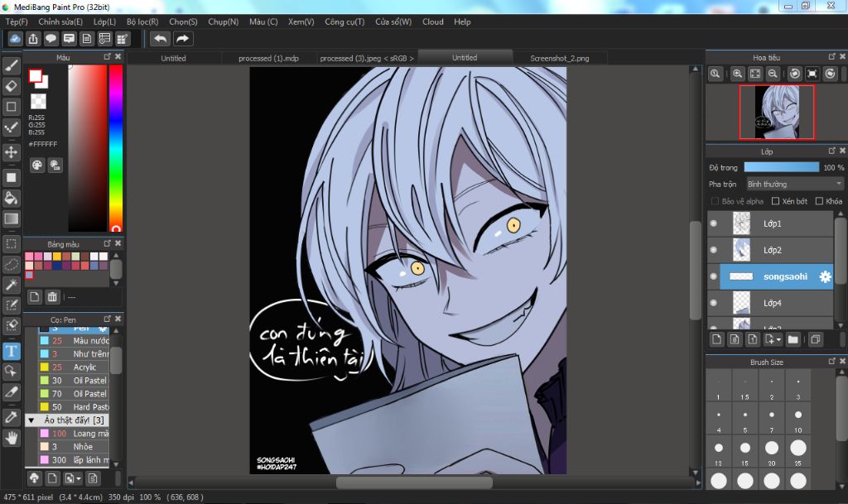Open add-layer dropdown arrow in Layer panel

point(778,340)
